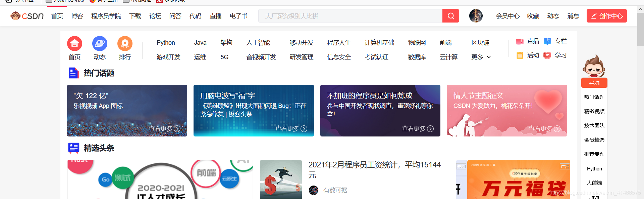Click the 有数可据 author avatar
Image resolution: width=644 pixels, height=199 pixels.
click(x=314, y=190)
